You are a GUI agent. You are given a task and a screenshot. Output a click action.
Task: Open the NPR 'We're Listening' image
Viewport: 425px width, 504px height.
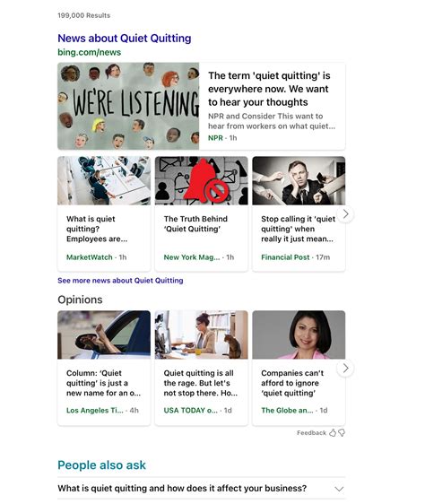(128, 106)
